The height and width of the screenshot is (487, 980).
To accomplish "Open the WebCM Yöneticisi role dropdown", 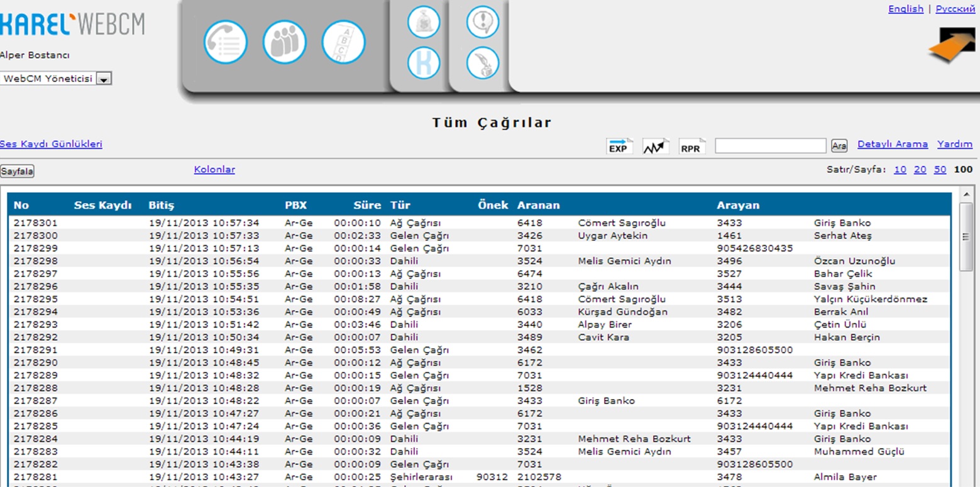I will point(104,78).
